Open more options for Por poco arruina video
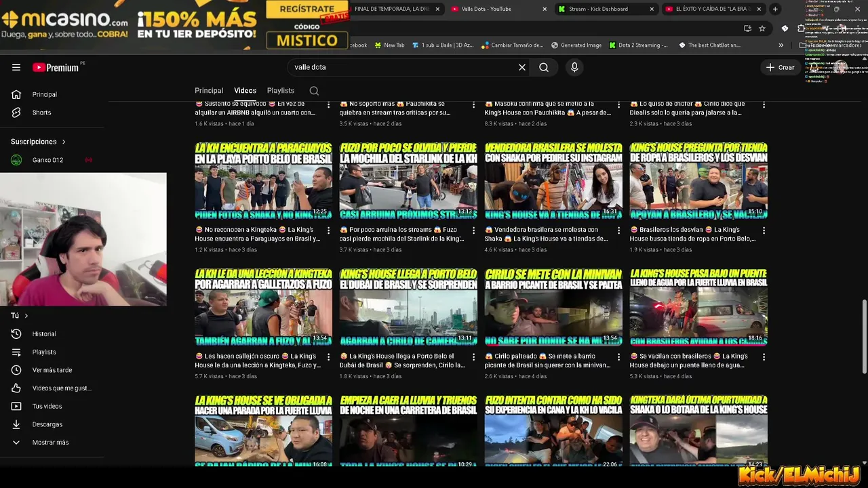Viewport: 868px width, 488px height. (x=473, y=230)
